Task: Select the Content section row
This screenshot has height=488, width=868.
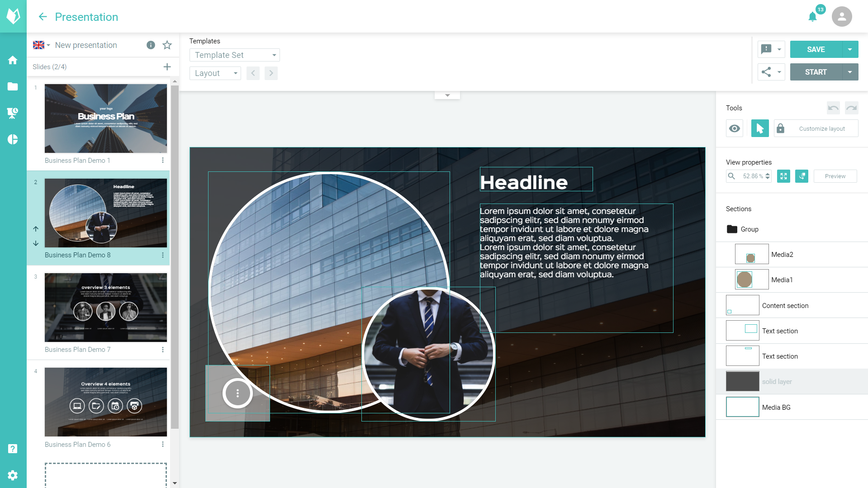Action: 792,305
